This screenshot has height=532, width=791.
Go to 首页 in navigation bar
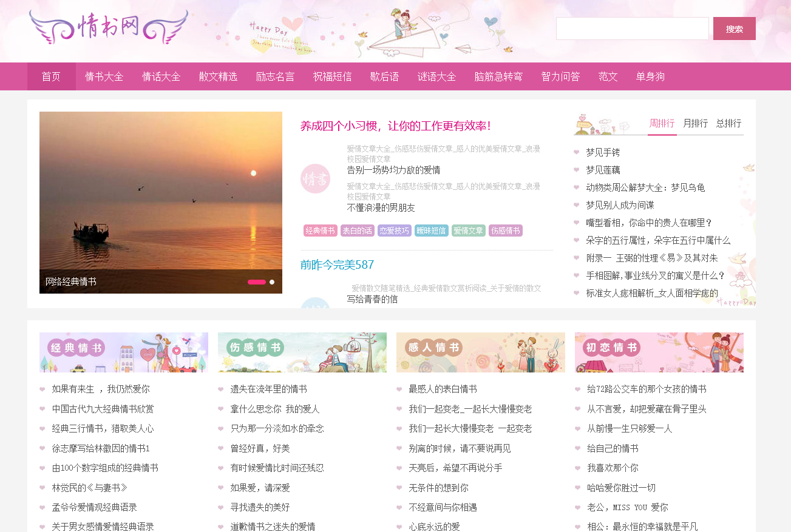[x=51, y=76]
